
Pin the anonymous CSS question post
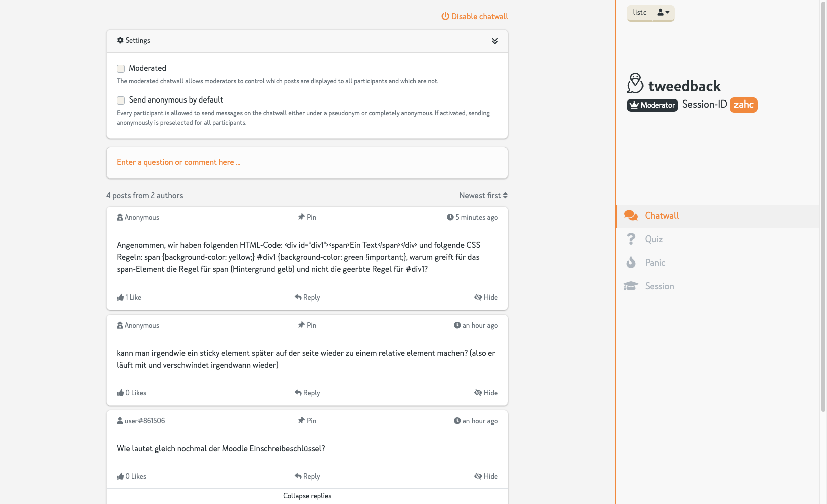pos(307,217)
